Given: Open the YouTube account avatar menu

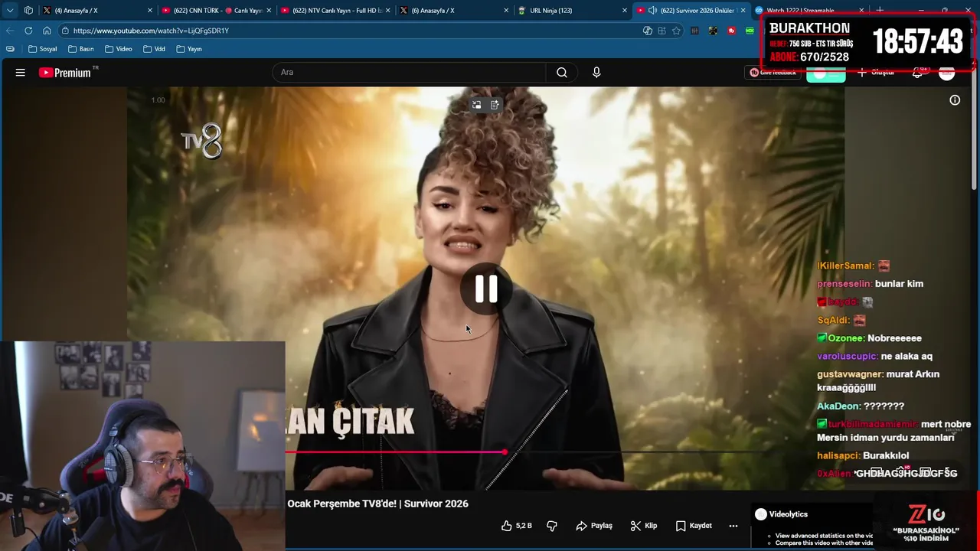Looking at the screenshot, I should coord(947,73).
